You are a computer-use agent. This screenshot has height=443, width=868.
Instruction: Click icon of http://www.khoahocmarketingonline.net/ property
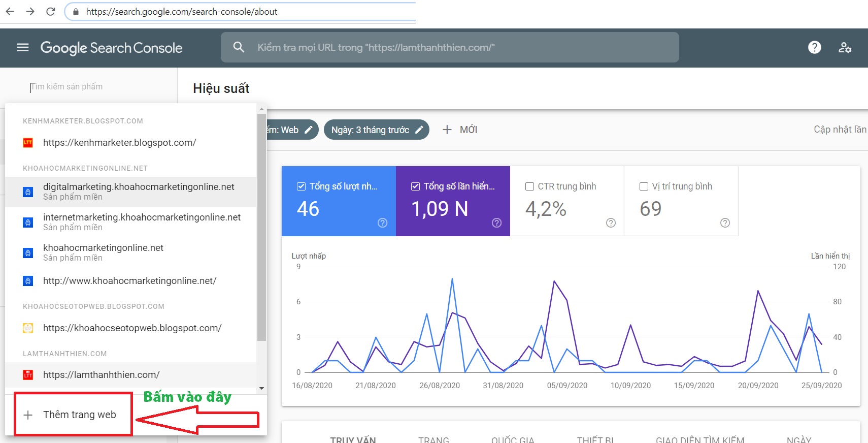click(28, 280)
